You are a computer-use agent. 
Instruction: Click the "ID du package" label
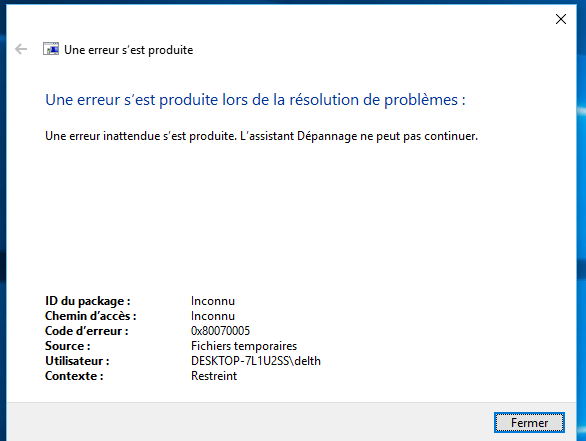(x=87, y=301)
